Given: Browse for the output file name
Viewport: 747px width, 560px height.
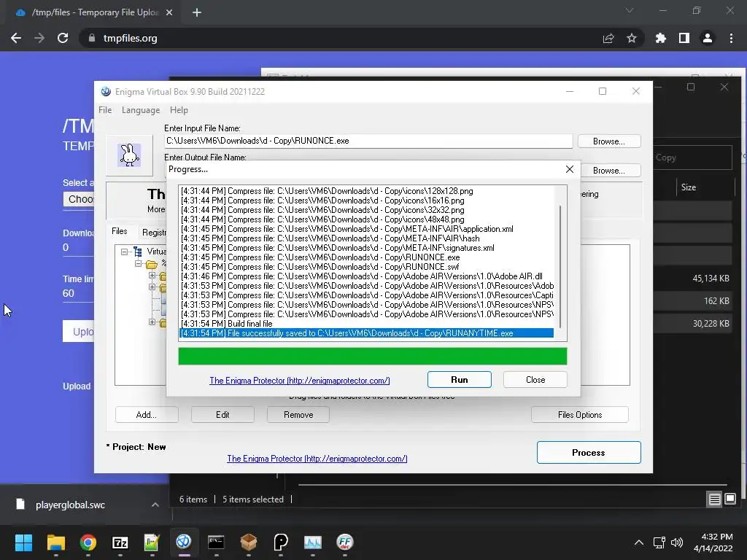Looking at the screenshot, I should [609, 171].
